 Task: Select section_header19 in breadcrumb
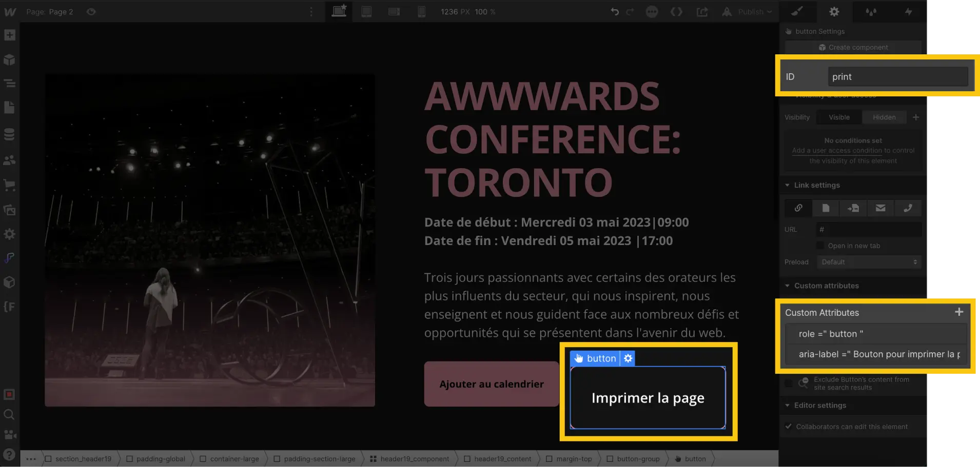(78, 459)
